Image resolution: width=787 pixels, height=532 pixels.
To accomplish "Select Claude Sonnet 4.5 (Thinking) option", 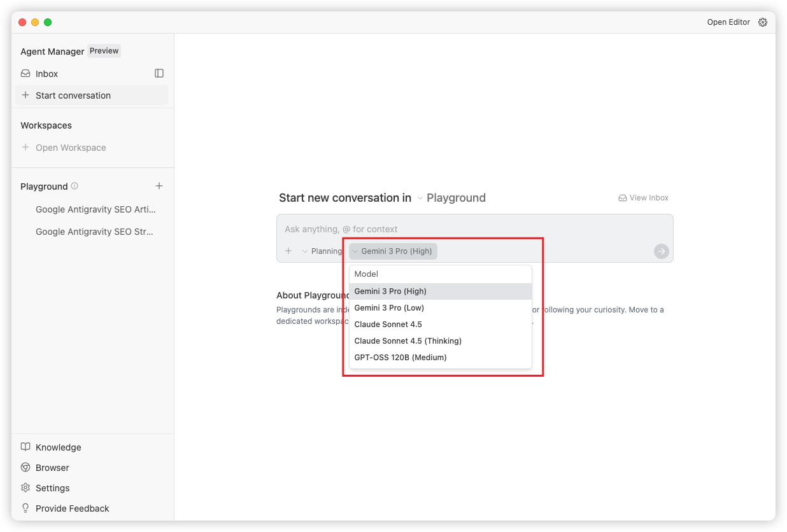I will 408,341.
